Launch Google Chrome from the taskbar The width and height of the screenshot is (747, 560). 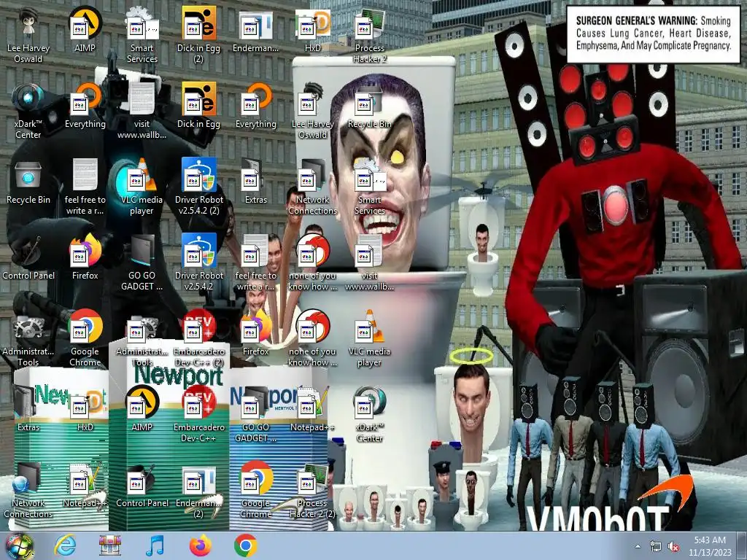(x=245, y=545)
